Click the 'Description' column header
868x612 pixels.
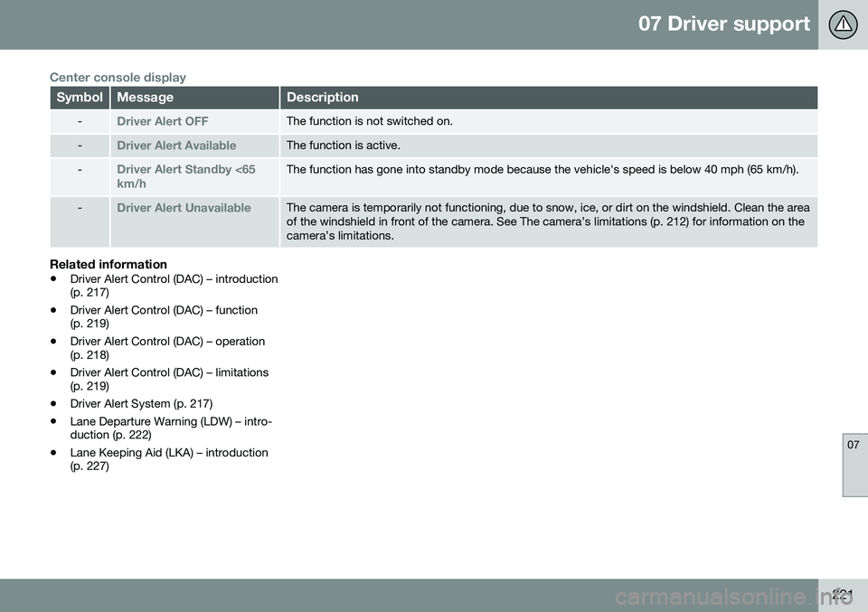coord(549,98)
